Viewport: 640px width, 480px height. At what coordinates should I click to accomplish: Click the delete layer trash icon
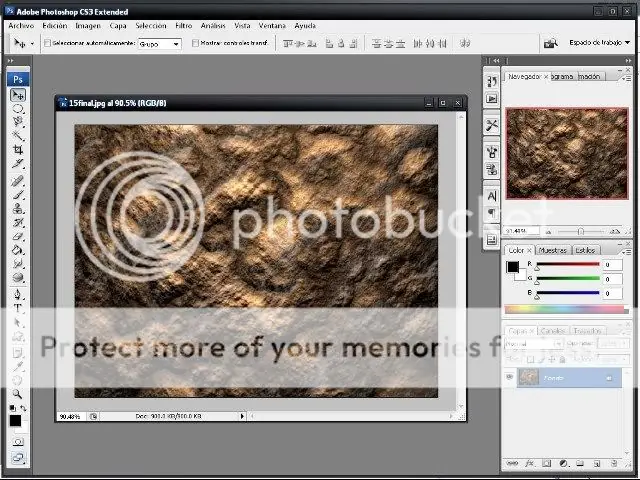coord(614,463)
